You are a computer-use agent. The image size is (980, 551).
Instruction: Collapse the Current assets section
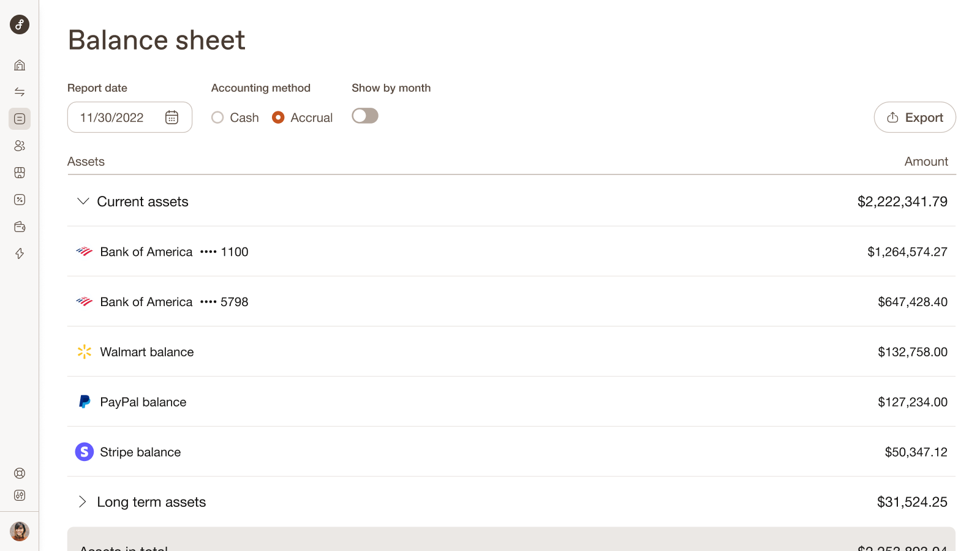coord(83,201)
